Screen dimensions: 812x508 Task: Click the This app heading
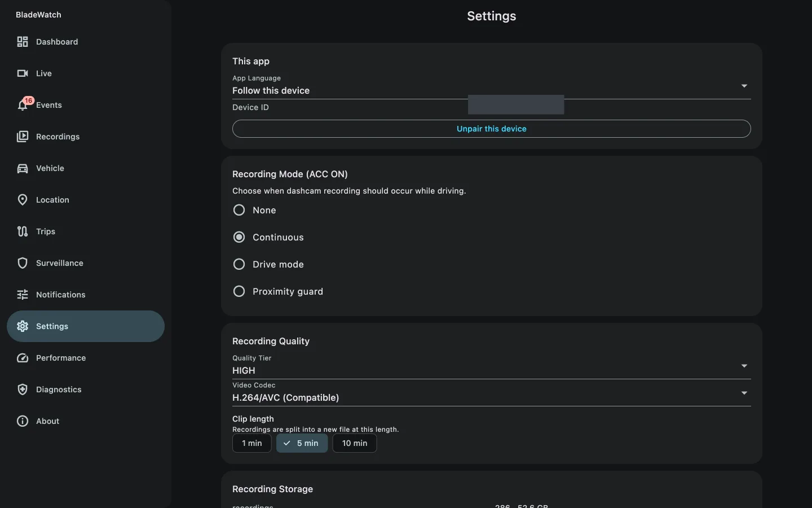tap(251, 61)
